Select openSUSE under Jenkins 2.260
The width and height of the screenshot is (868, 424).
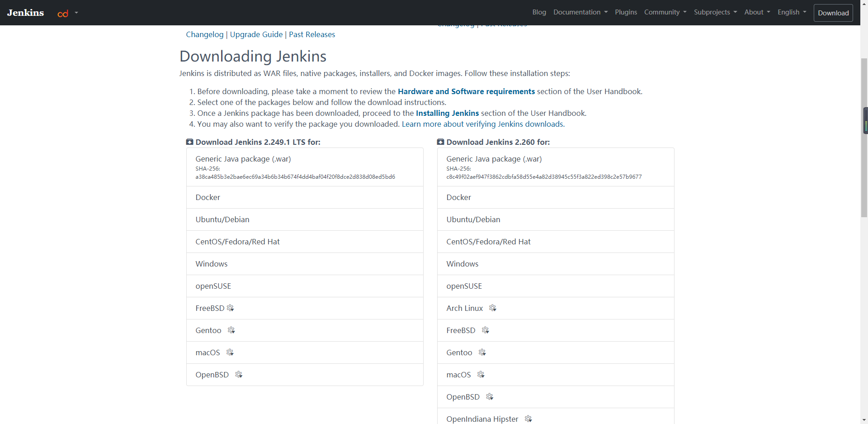pyautogui.click(x=556, y=286)
